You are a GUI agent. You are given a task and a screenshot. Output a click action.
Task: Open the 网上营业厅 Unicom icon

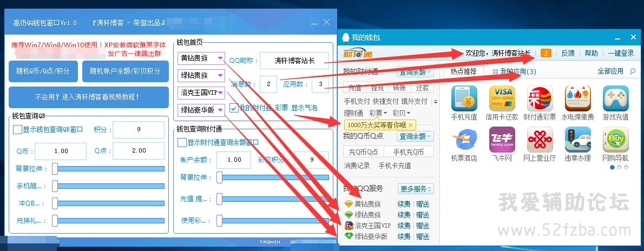click(x=540, y=140)
